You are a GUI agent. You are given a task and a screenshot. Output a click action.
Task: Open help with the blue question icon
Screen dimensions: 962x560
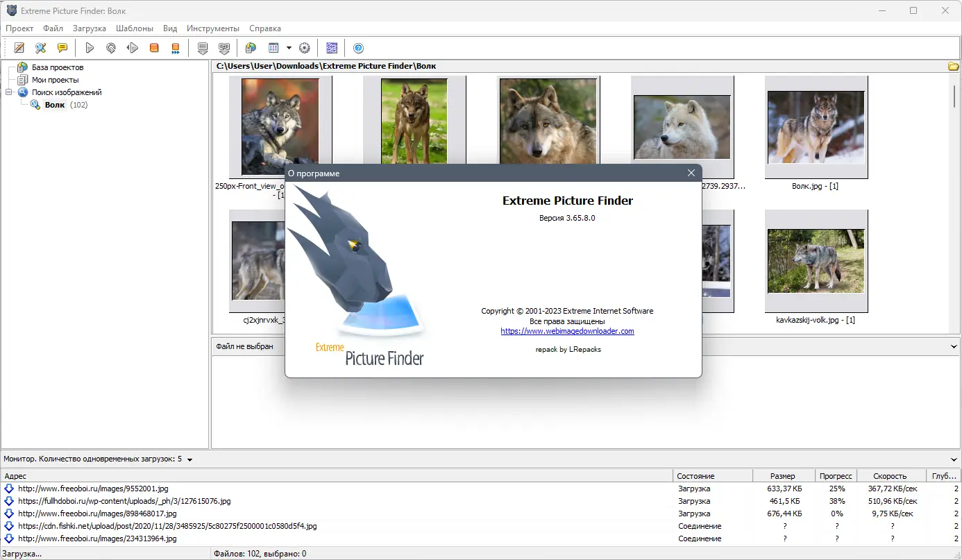pyautogui.click(x=359, y=48)
